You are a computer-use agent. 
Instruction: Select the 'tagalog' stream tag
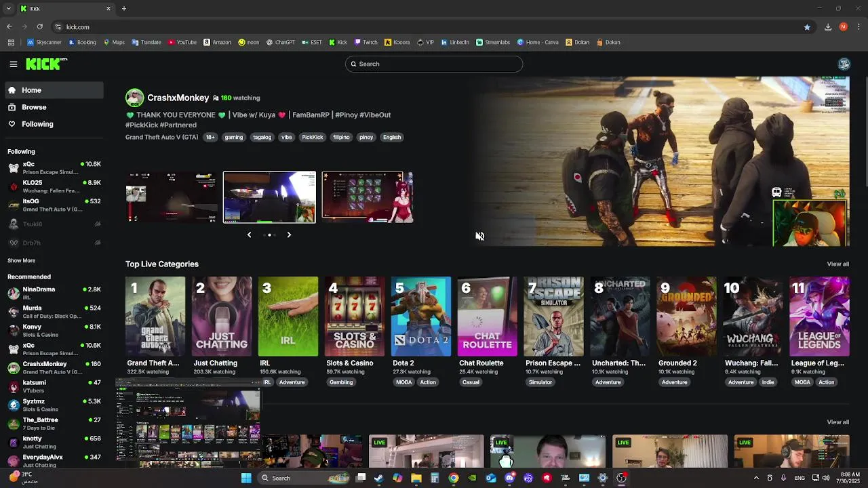point(262,137)
